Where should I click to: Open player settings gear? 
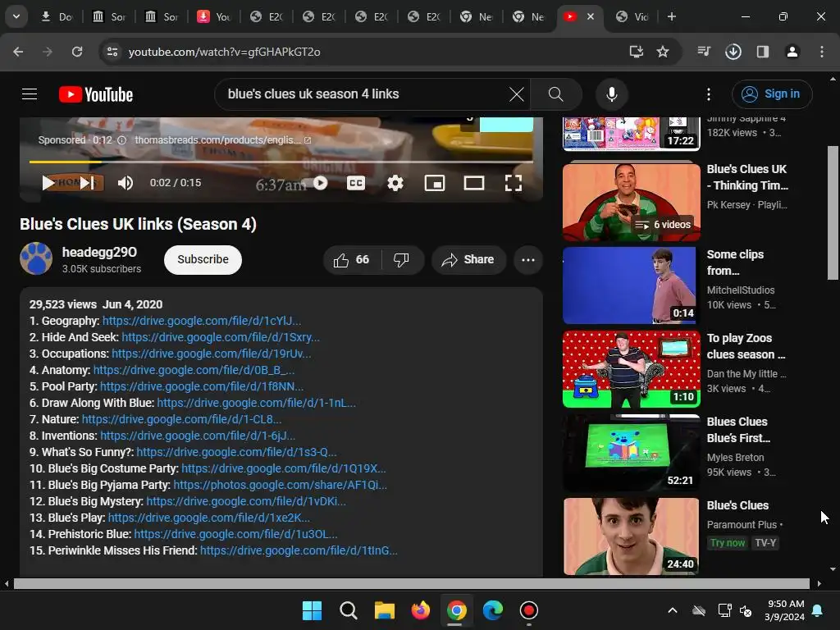pos(395,183)
